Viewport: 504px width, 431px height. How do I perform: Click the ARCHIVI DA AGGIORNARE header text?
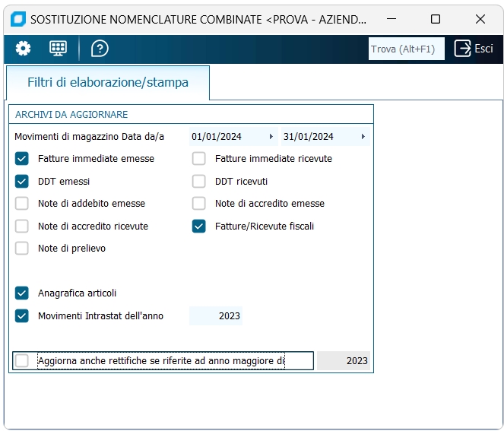71,115
